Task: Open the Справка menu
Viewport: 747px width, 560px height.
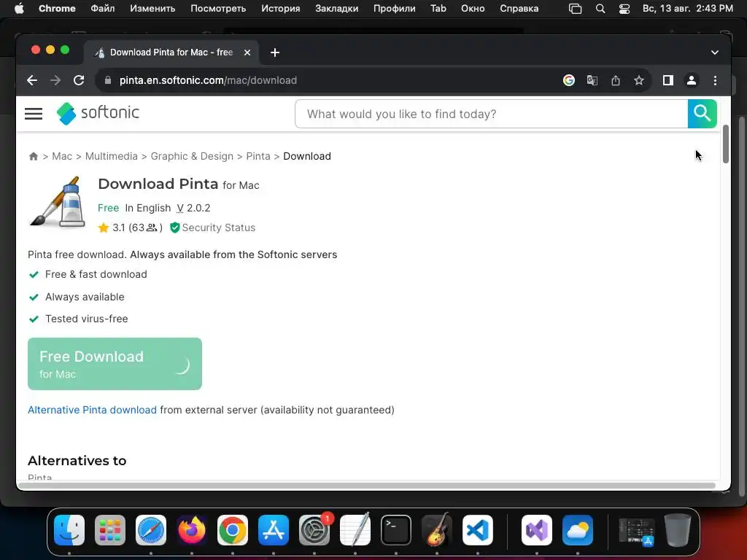Action: point(519,9)
